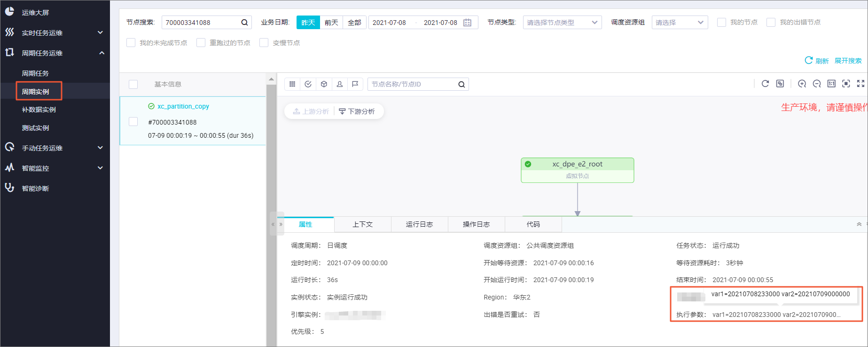Click the instance list scrollbar up arrow

click(271, 79)
